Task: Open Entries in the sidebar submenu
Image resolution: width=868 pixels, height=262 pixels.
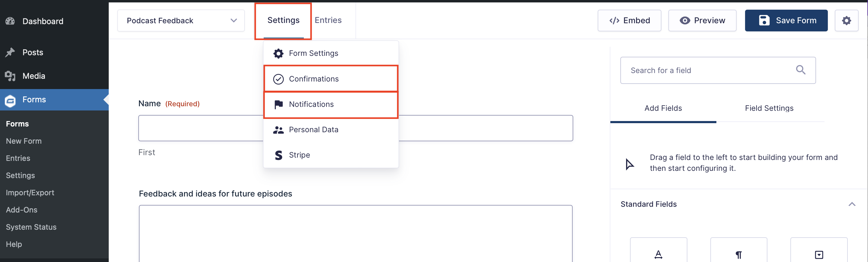Action: tap(18, 158)
